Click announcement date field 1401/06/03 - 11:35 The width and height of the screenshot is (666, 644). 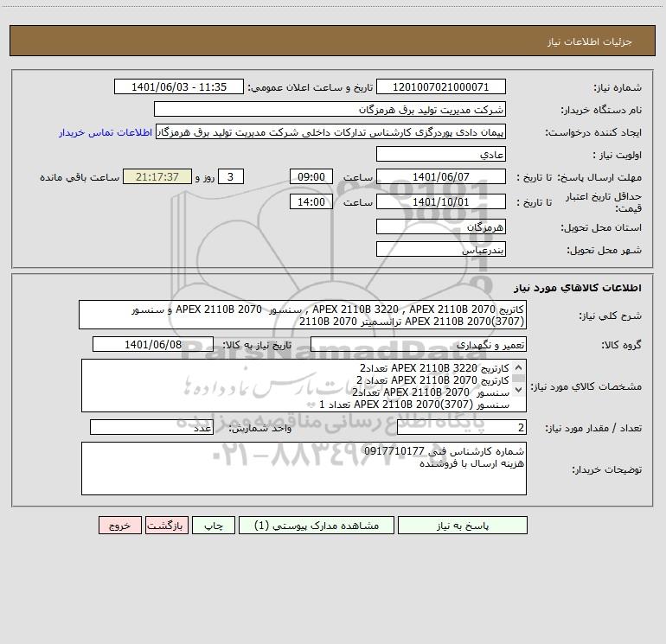pyautogui.click(x=179, y=87)
